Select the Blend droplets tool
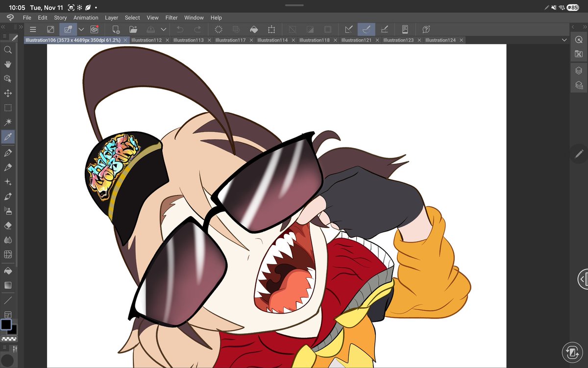Image resolution: width=588 pixels, height=368 pixels. pos(8,240)
